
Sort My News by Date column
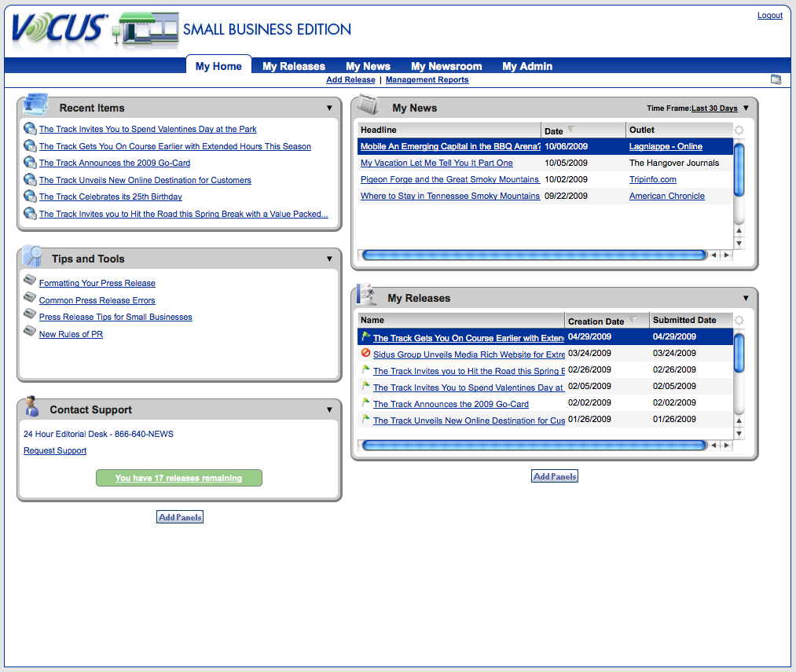tap(583, 130)
